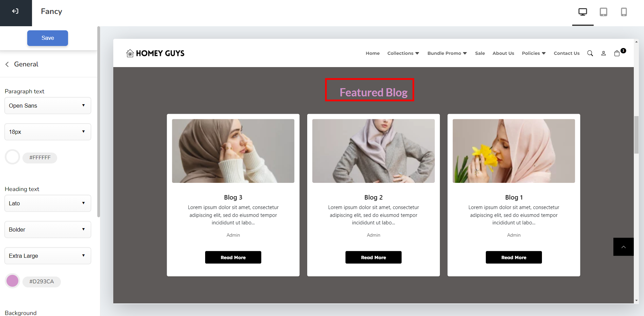Expand the Collections menu
644x316 pixels.
coord(403,53)
